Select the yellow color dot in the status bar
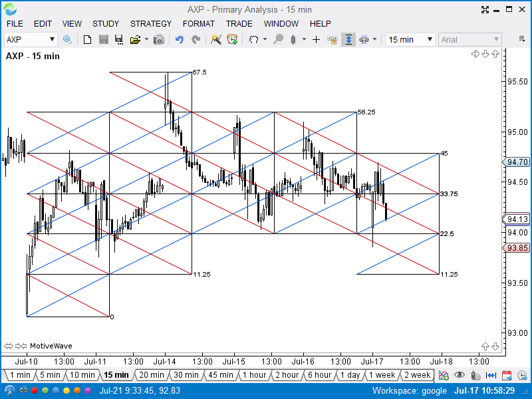This screenshot has width=532, height=399. (x=66, y=390)
